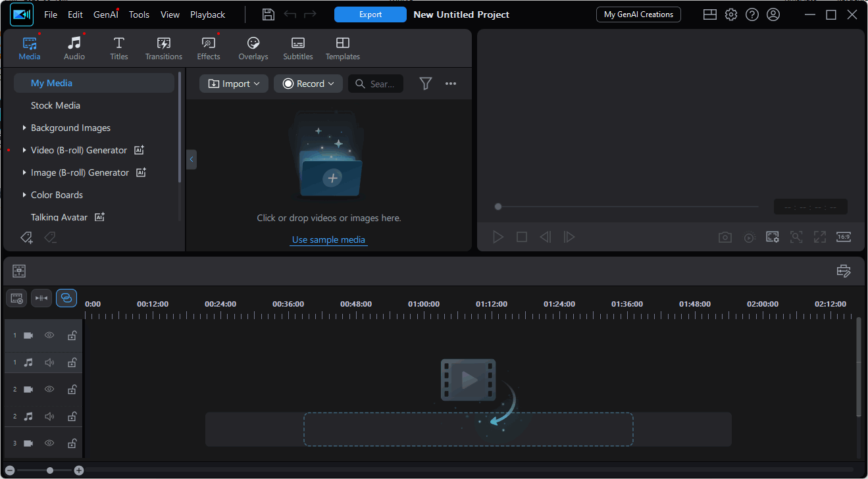This screenshot has width=868, height=479.
Task: Click the preview seek bar handle
Action: [498, 207]
